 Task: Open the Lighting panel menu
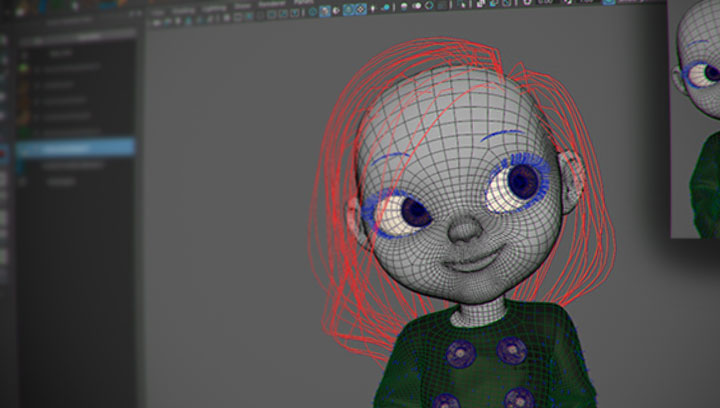tap(214, 9)
